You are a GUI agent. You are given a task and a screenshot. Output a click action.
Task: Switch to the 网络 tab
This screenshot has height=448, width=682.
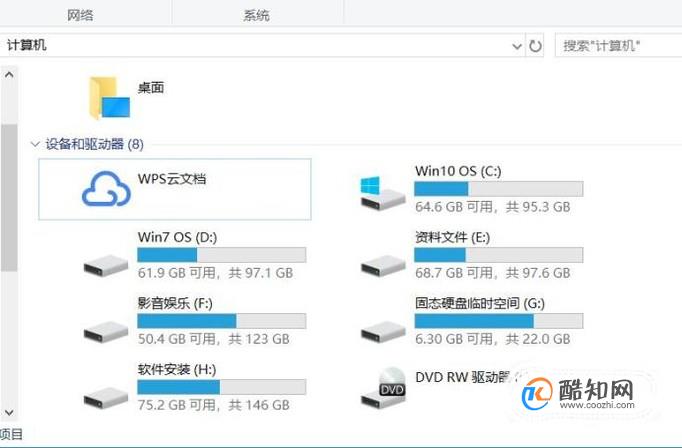click(x=80, y=15)
